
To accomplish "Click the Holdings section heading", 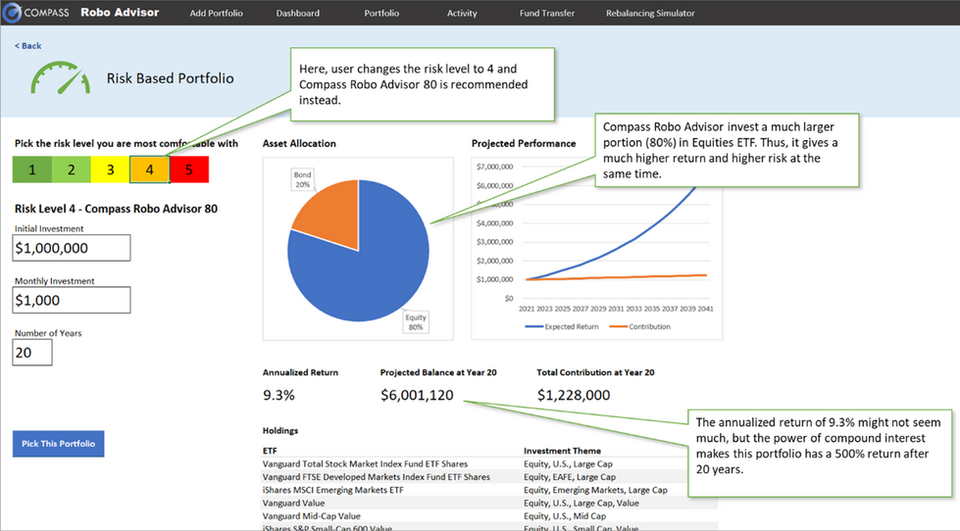I will pos(280,431).
